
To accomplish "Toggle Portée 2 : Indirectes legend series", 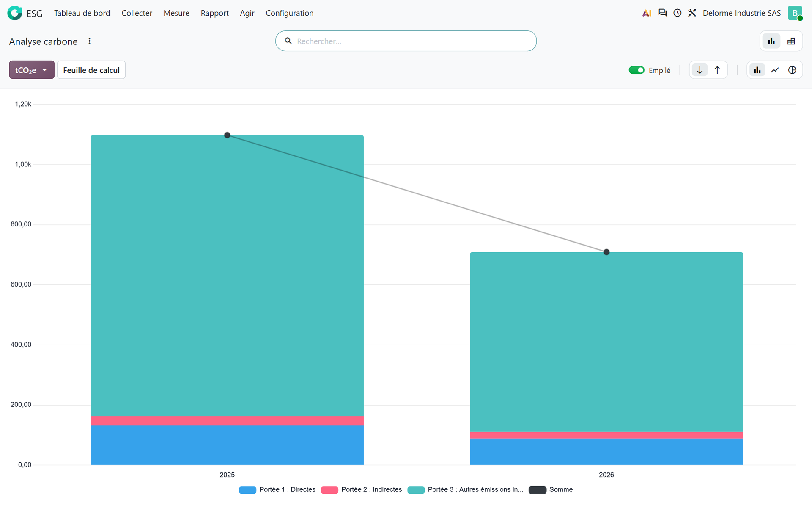I will pos(362,490).
